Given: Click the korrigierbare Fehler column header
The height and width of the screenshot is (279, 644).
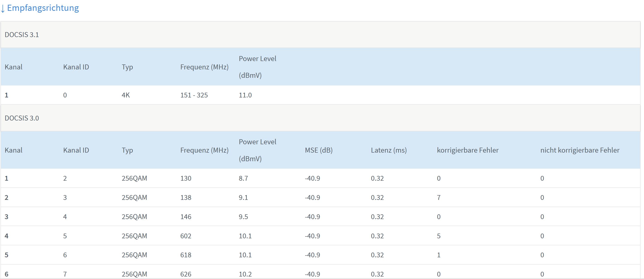Looking at the screenshot, I should [x=467, y=150].
